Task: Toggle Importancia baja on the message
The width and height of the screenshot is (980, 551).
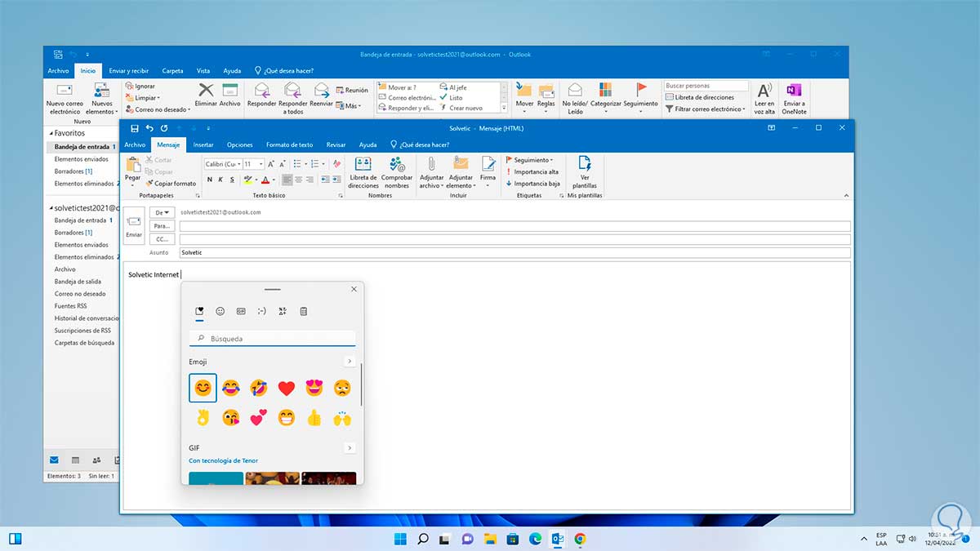Action: (532, 184)
